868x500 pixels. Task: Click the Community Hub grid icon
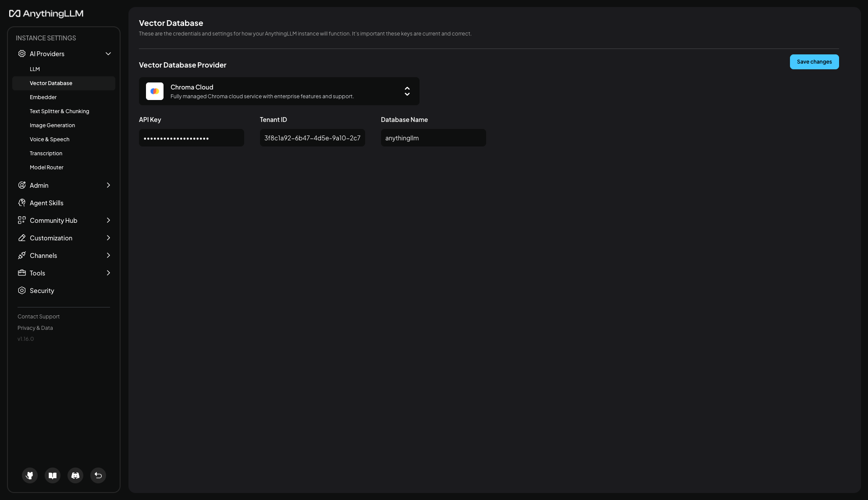click(22, 220)
